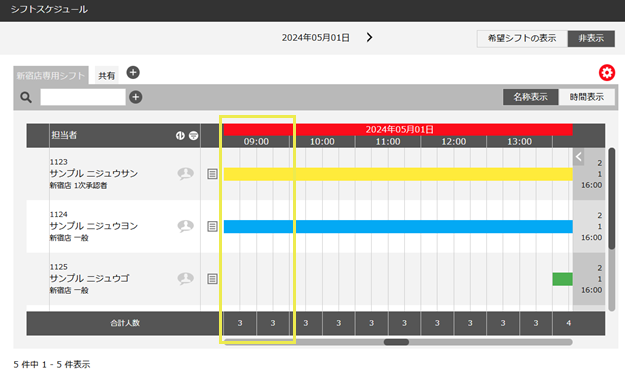Click the 16:00 summary for ニジュウサン row
The image size is (625, 382).
(591, 185)
